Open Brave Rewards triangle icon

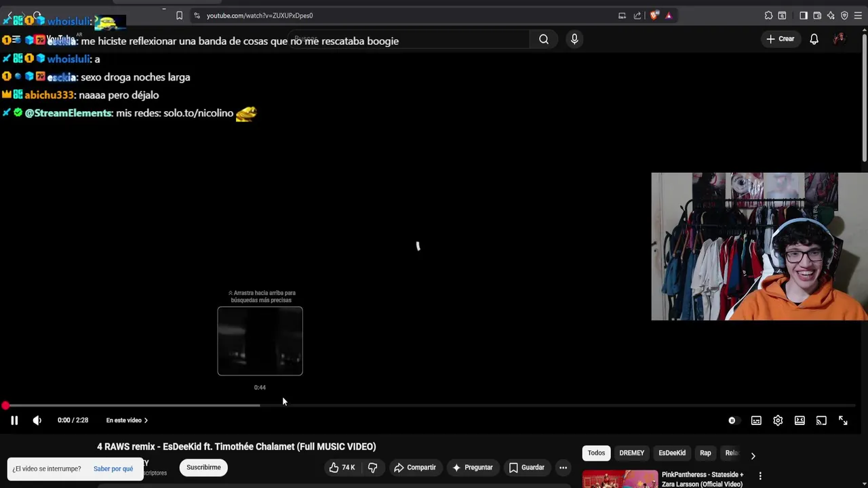pos(669,16)
